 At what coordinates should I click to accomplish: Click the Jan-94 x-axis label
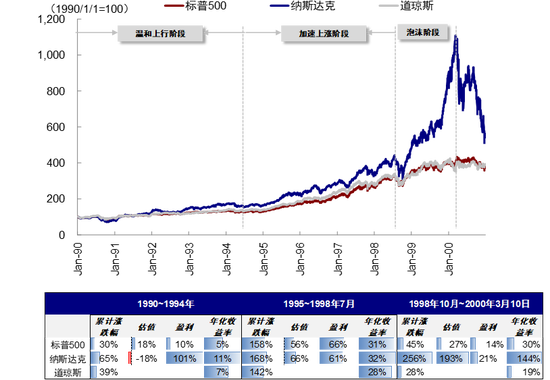(227, 259)
